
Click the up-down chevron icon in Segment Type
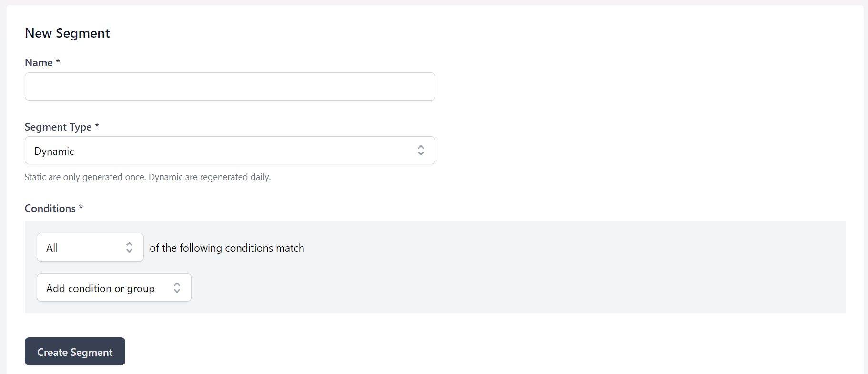click(x=421, y=151)
